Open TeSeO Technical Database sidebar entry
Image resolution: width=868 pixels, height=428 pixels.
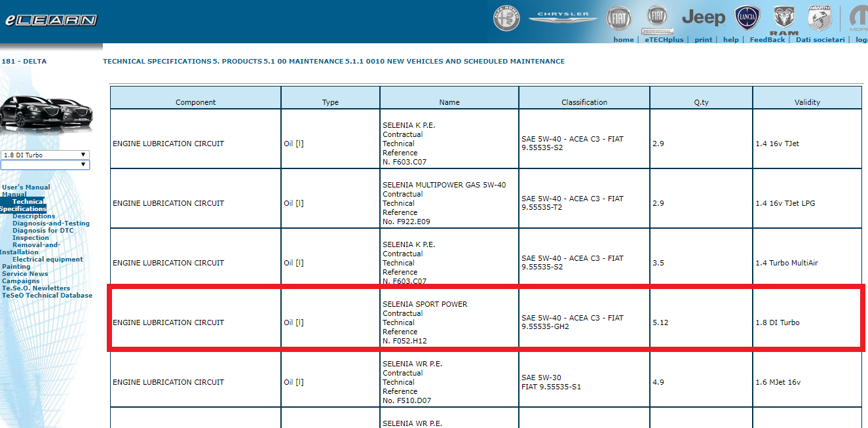pyautogui.click(x=47, y=296)
